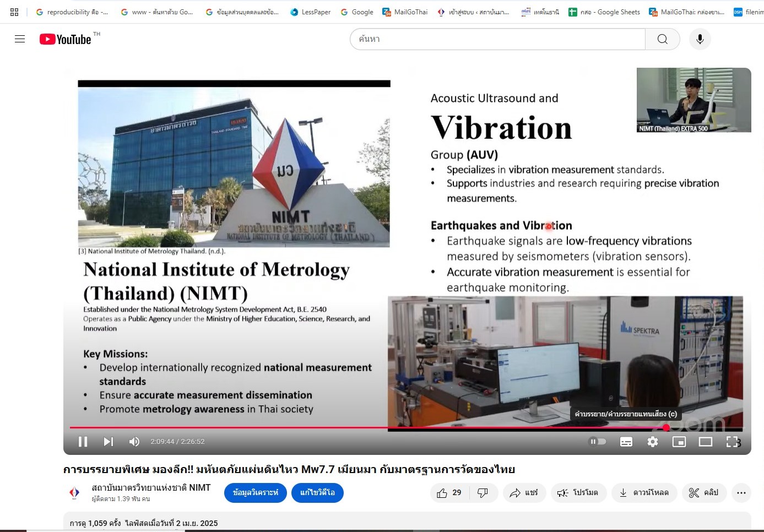Screen dimensions: 764x532
Task: Enter full screen mode
Action: pyautogui.click(x=732, y=442)
